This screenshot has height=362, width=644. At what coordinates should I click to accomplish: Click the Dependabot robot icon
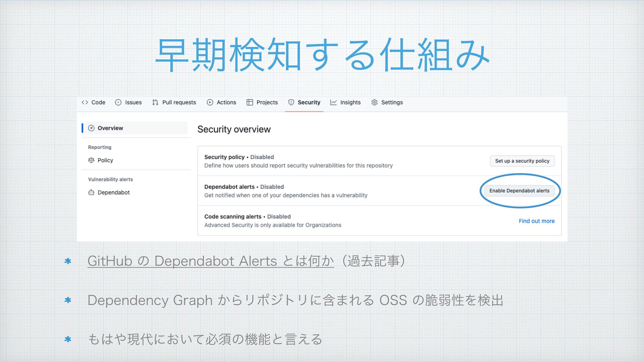[x=91, y=192]
